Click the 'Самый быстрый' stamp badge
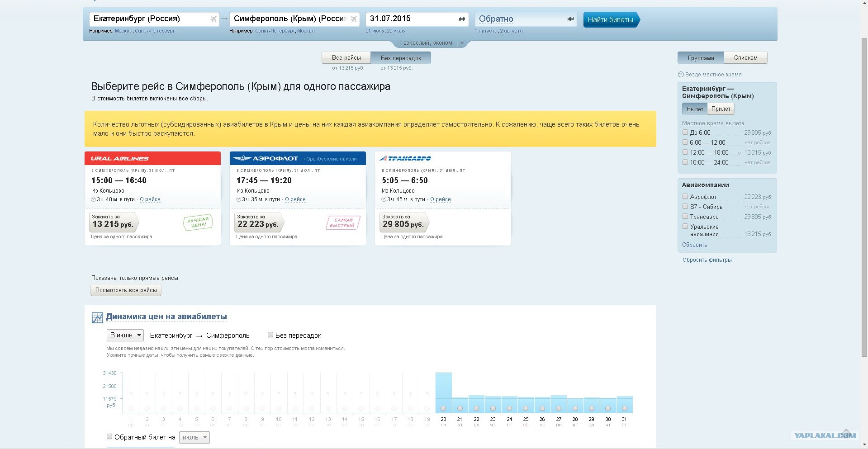This screenshot has width=868, height=449. pos(343,222)
